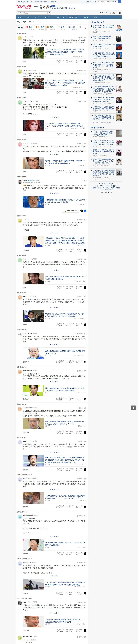Screen dimensions: 138x644
Task: Click the なるほど icon with 663 count
Action: [x=67, y=593]
